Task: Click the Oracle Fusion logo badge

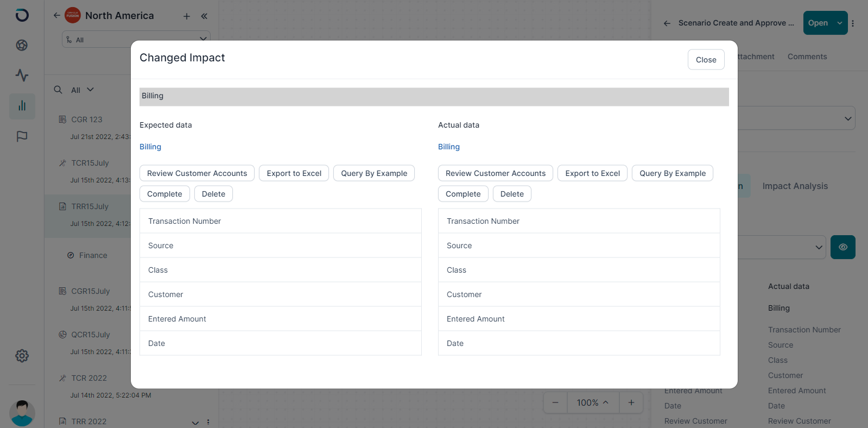Action: 73,15
